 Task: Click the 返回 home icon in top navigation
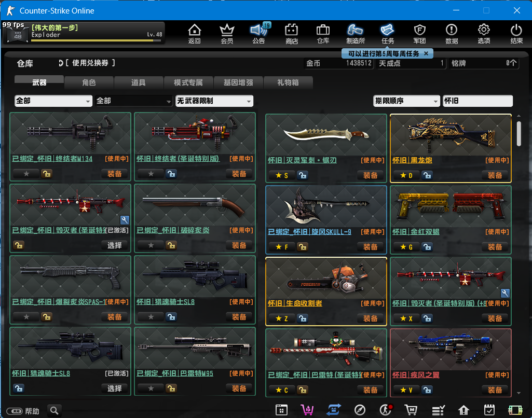(x=195, y=34)
